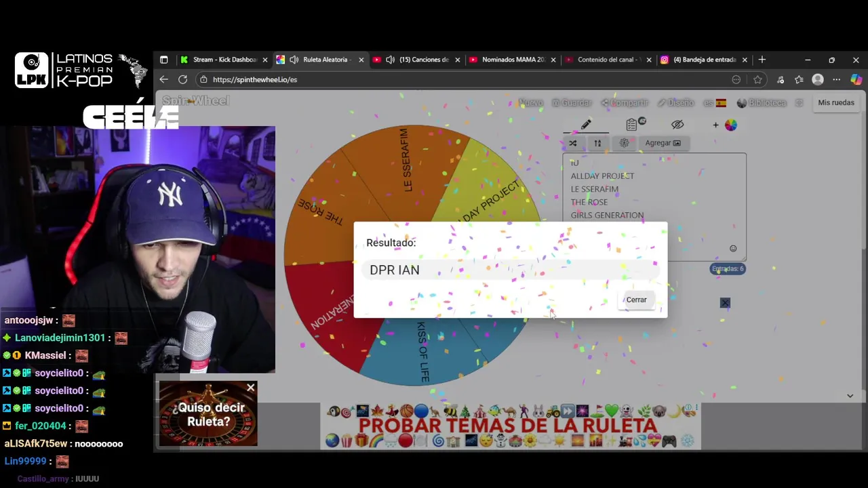Open the Biblioteca menu
The image size is (868, 488).
[x=762, y=103]
